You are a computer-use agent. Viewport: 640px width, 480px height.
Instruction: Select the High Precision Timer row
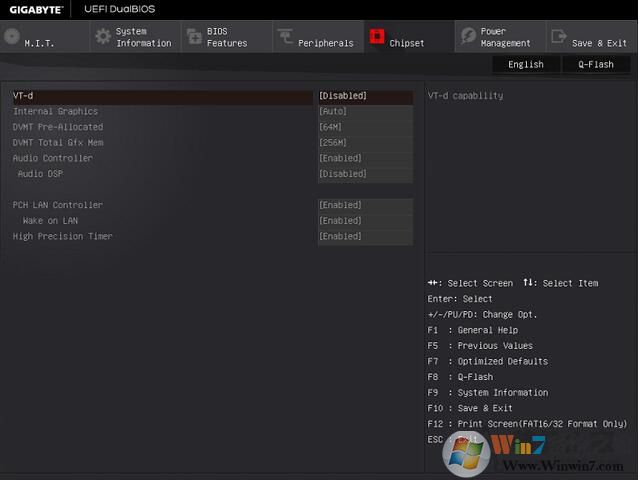pos(63,236)
